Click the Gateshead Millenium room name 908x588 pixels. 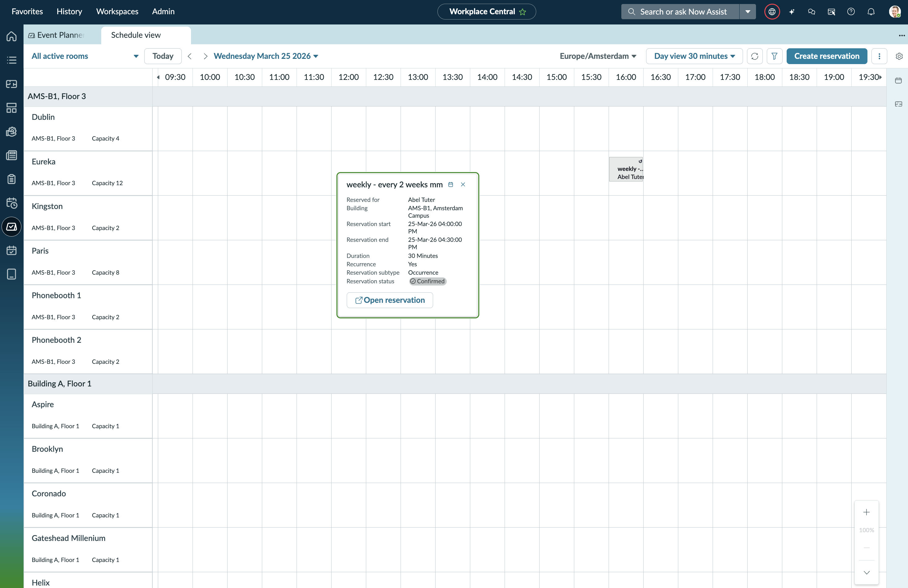click(x=68, y=538)
